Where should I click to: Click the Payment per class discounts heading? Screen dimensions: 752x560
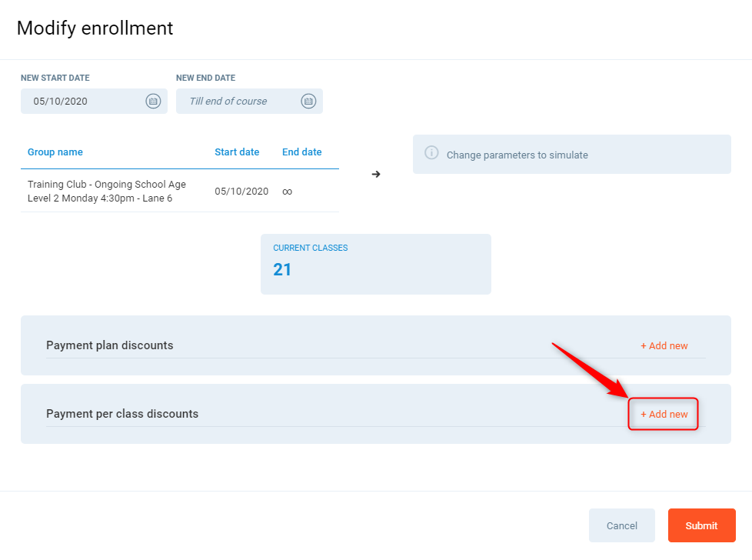coord(122,414)
